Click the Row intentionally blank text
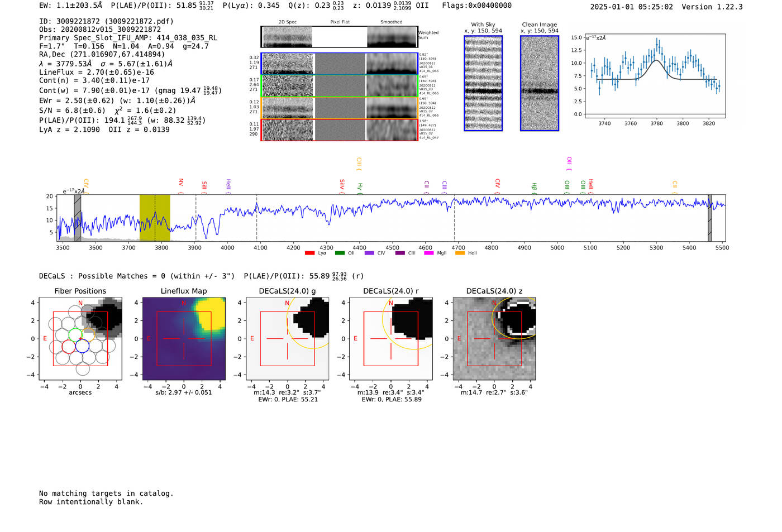 coord(91,501)
